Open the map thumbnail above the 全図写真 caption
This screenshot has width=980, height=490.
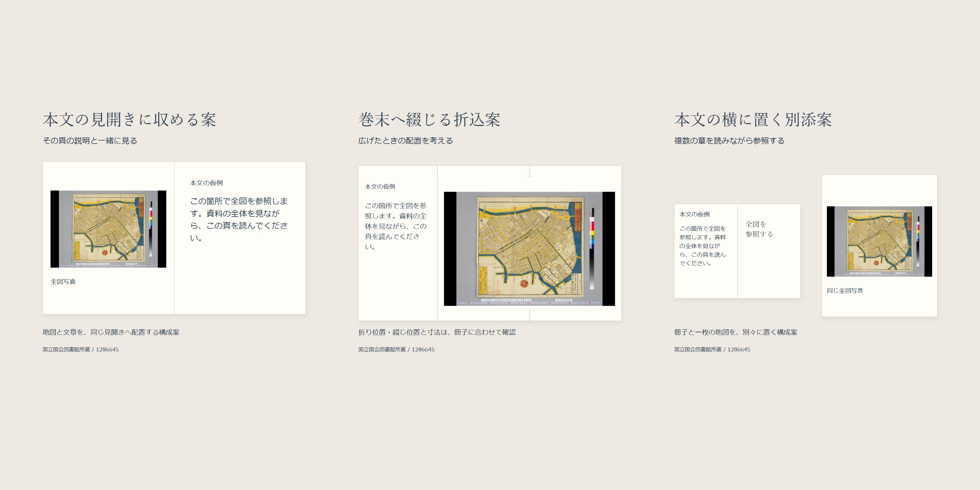[x=108, y=229]
